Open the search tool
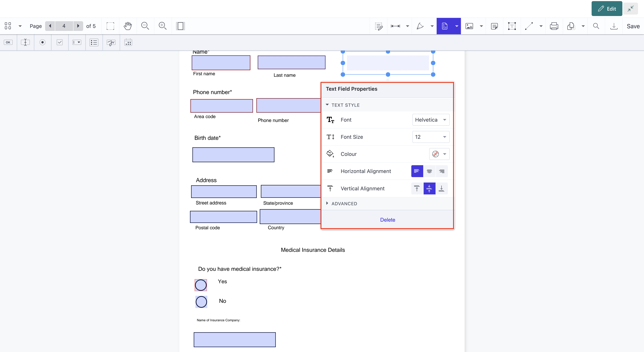Viewport: 644px width, 352px height. pos(596,26)
